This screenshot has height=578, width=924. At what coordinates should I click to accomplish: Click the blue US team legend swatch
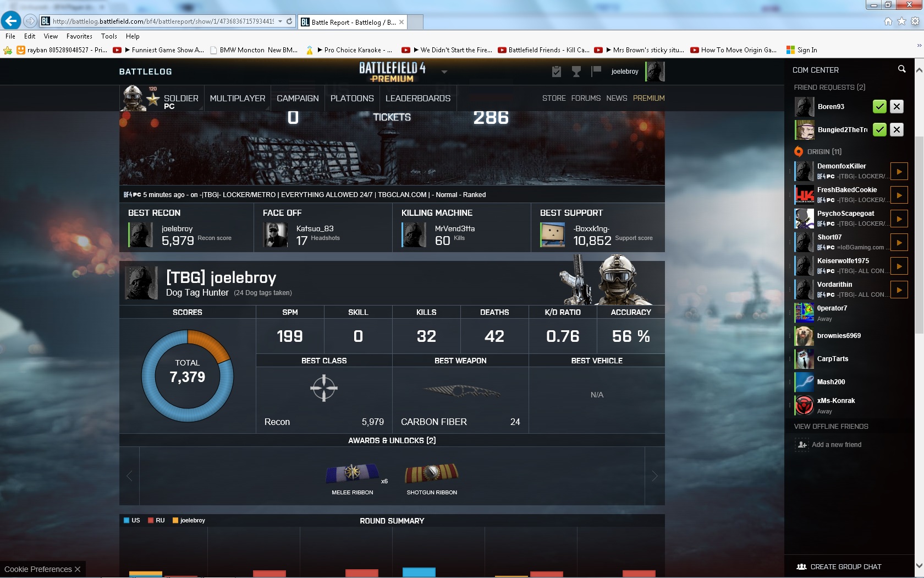[127, 520]
